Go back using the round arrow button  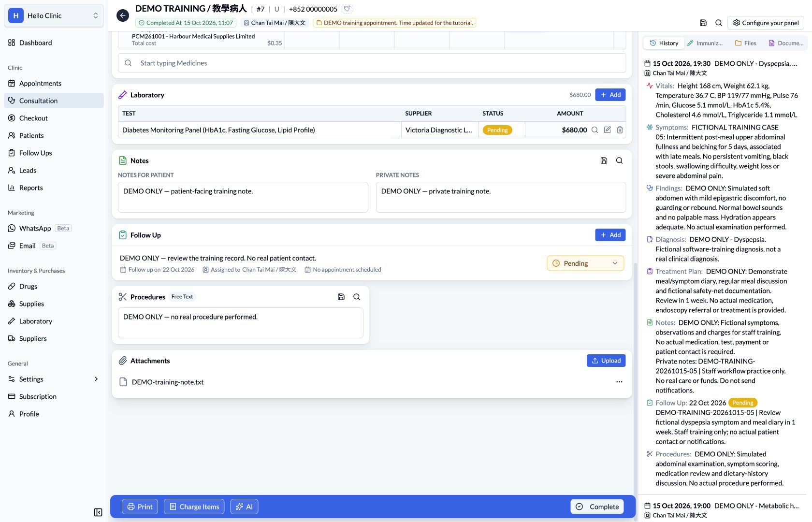coord(123,15)
